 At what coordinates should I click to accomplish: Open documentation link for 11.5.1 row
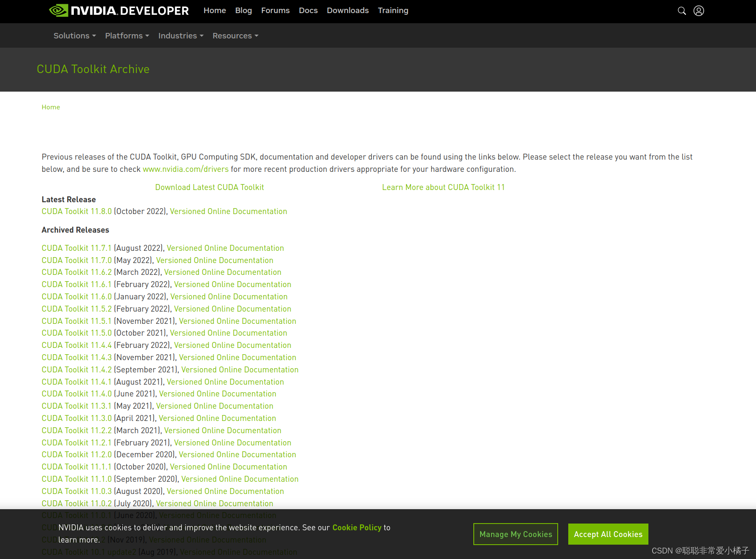pos(238,321)
